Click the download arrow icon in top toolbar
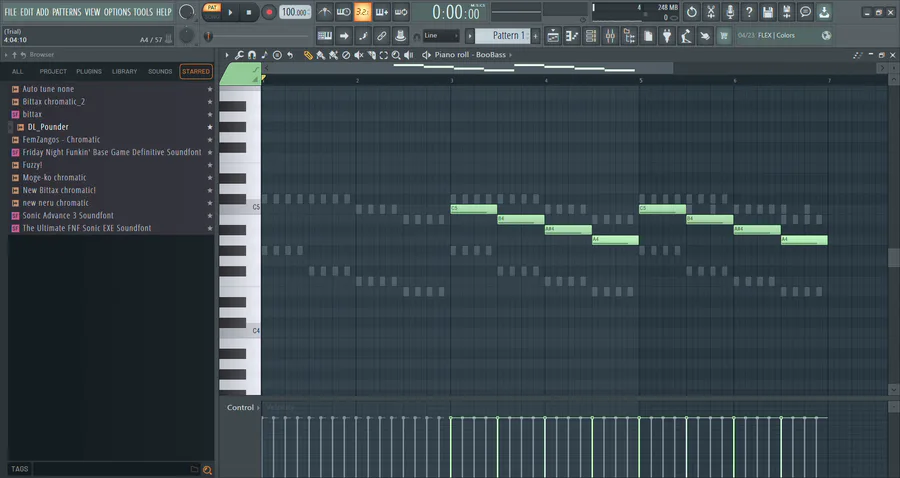The width and height of the screenshot is (900, 478). tap(824, 11)
